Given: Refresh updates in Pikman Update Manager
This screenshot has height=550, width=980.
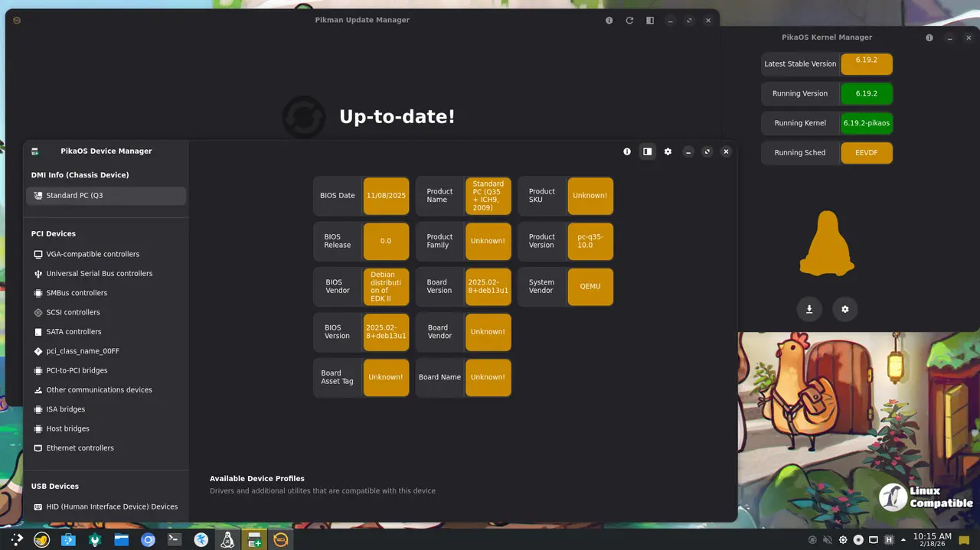Looking at the screenshot, I should [x=629, y=21].
